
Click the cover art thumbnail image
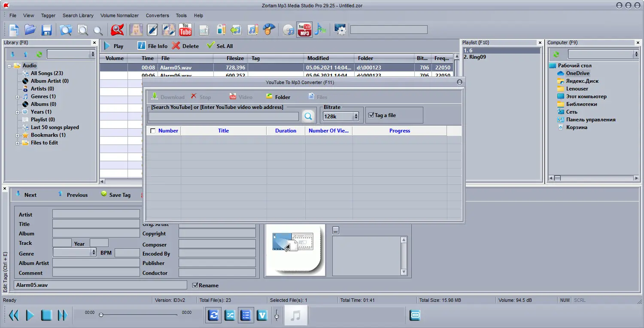(x=295, y=250)
